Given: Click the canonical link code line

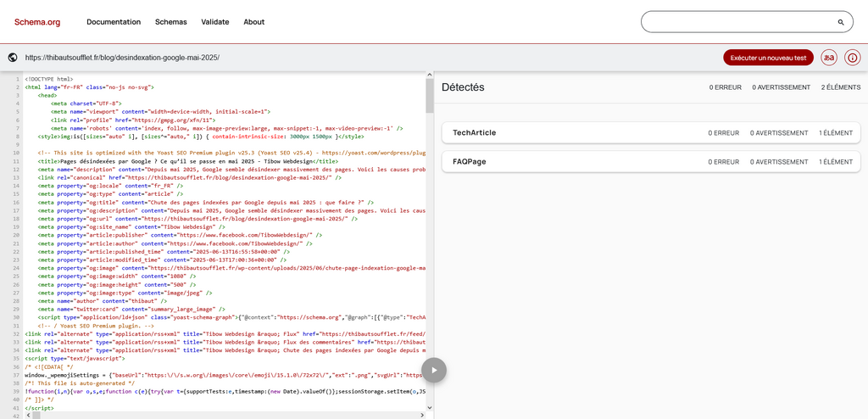Looking at the screenshot, I should (189, 178).
